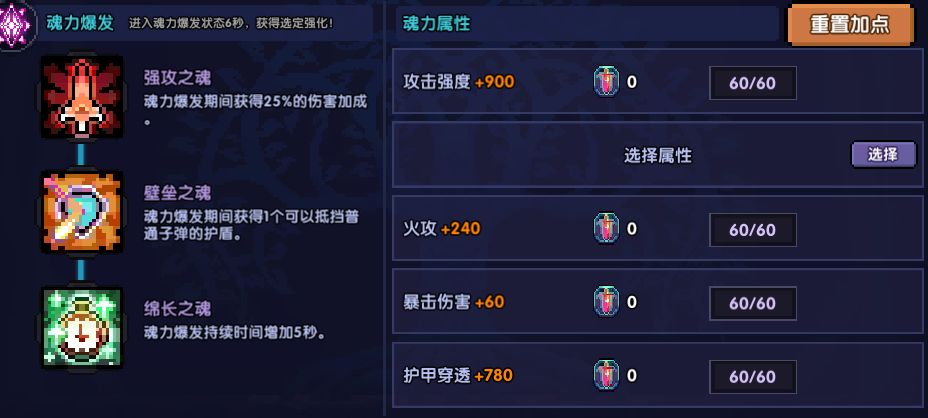The image size is (928, 418).
Task: Click the 强攻之魂 skill description text
Action: (256, 110)
